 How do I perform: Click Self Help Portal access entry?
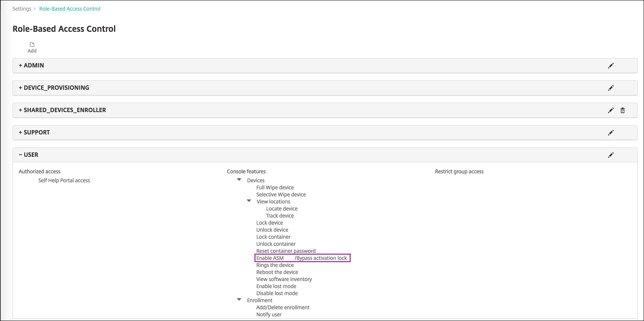point(64,180)
